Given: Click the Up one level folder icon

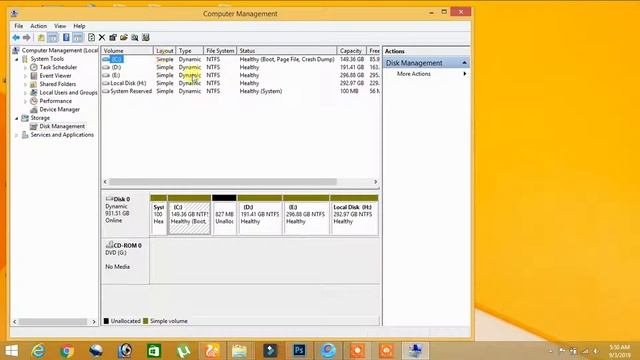Looking at the screenshot, I should click(41, 38).
